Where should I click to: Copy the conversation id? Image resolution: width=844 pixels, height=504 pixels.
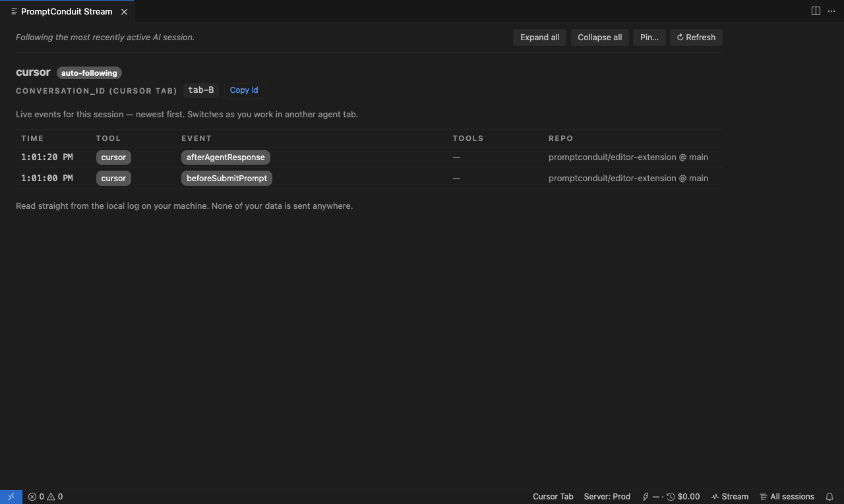tap(244, 90)
